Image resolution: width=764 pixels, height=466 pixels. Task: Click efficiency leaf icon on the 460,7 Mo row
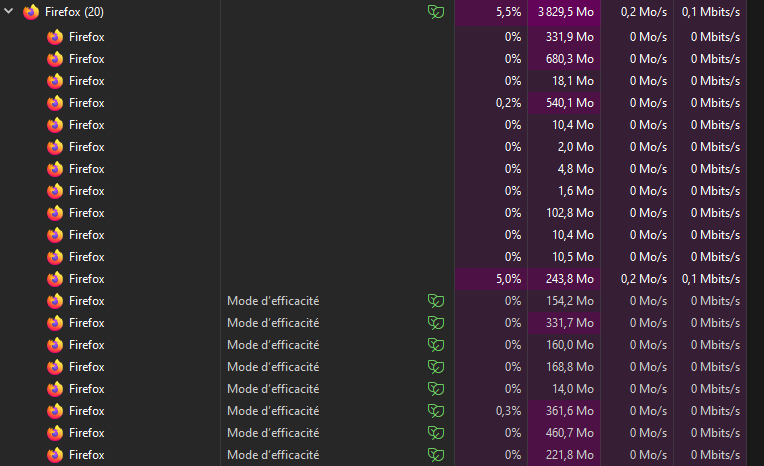[x=436, y=433]
